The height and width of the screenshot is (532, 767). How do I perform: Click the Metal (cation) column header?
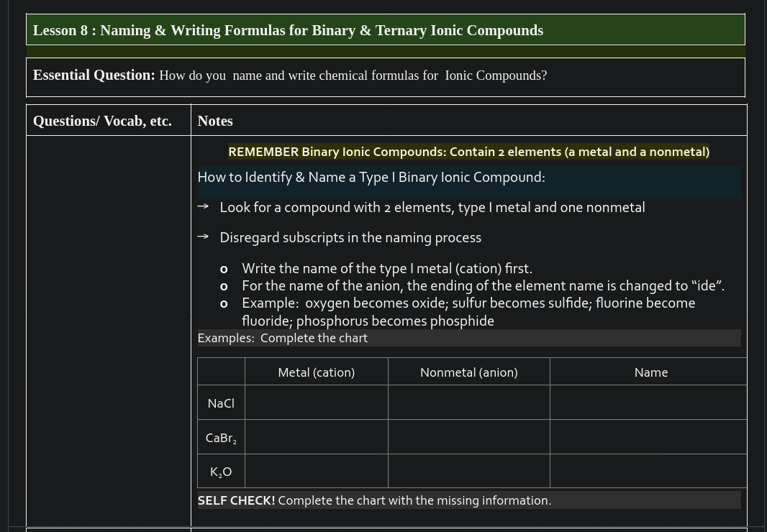pyautogui.click(x=316, y=372)
